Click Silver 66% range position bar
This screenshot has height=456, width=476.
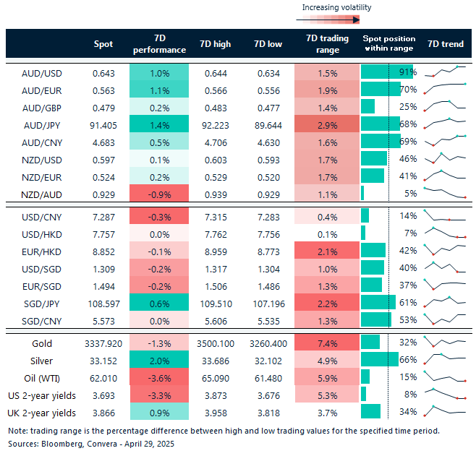380,359
